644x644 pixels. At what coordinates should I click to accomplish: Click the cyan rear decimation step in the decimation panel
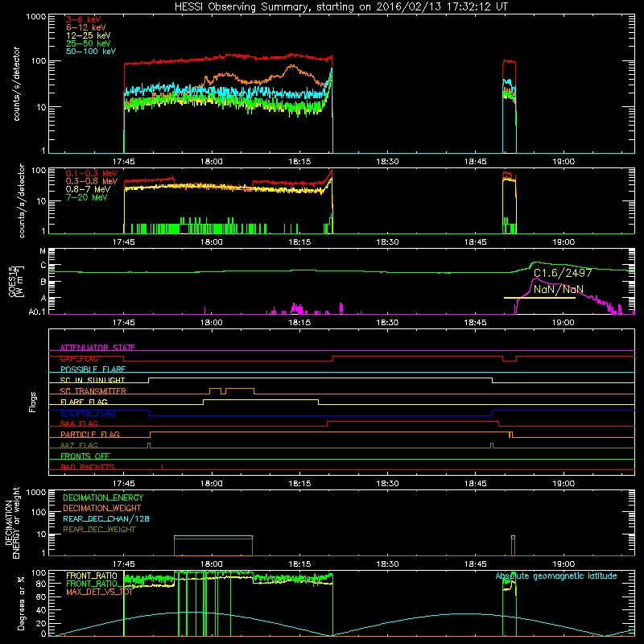[x=213, y=536]
